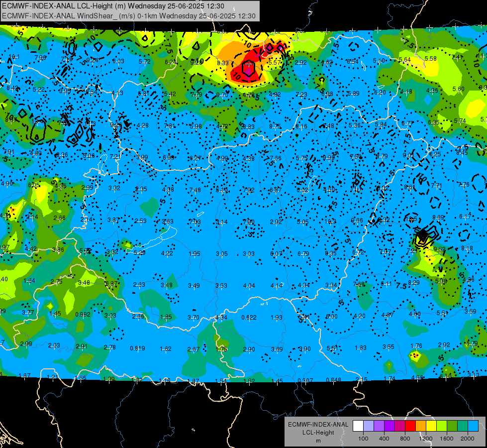Click the map value '2.63'
This screenshot has width=487, height=448.
click(x=139, y=284)
